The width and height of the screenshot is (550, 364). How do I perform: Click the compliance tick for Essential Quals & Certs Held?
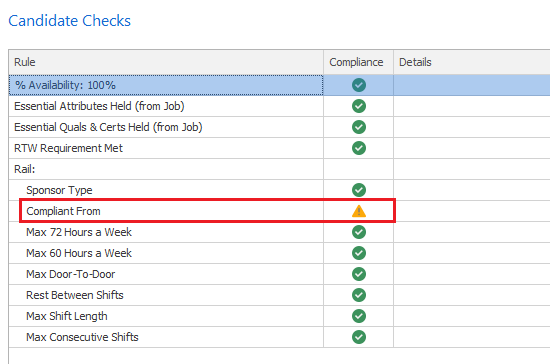pyautogui.click(x=358, y=127)
